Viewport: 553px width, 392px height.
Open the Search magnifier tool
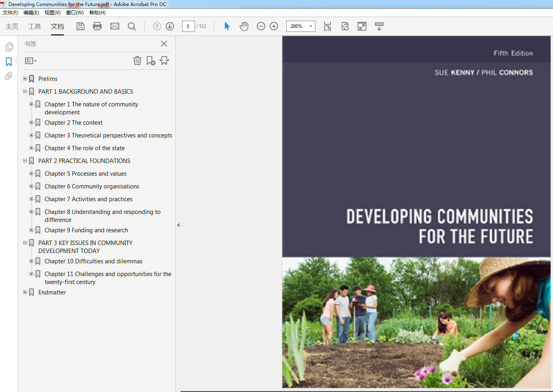pos(132,26)
